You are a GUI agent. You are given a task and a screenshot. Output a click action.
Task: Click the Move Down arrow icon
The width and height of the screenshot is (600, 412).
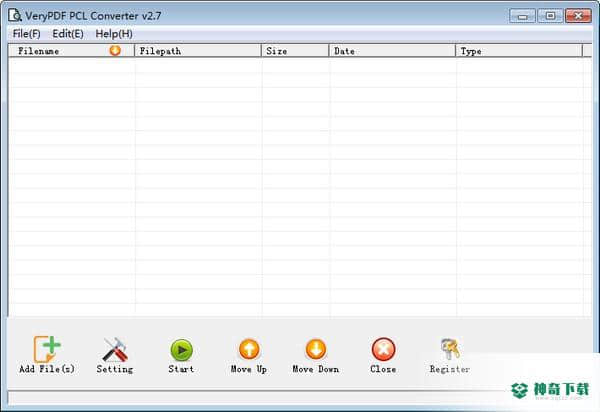pos(316,349)
